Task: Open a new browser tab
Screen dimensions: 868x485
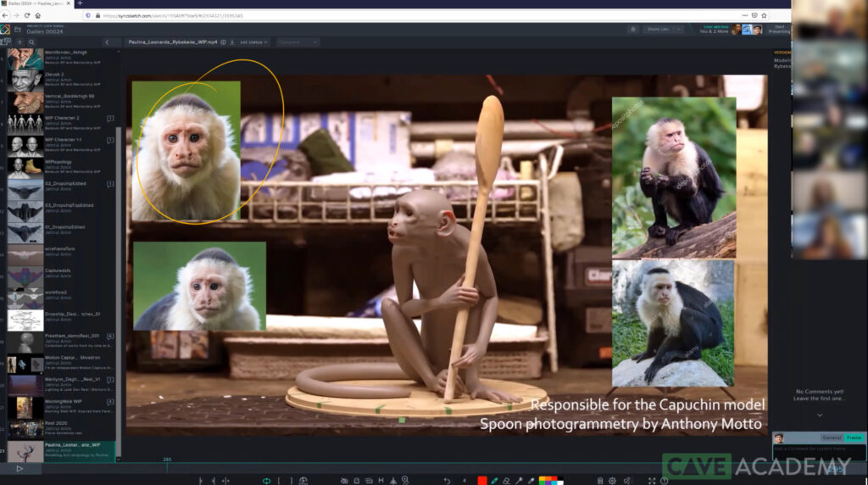Action: (x=80, y=3)
